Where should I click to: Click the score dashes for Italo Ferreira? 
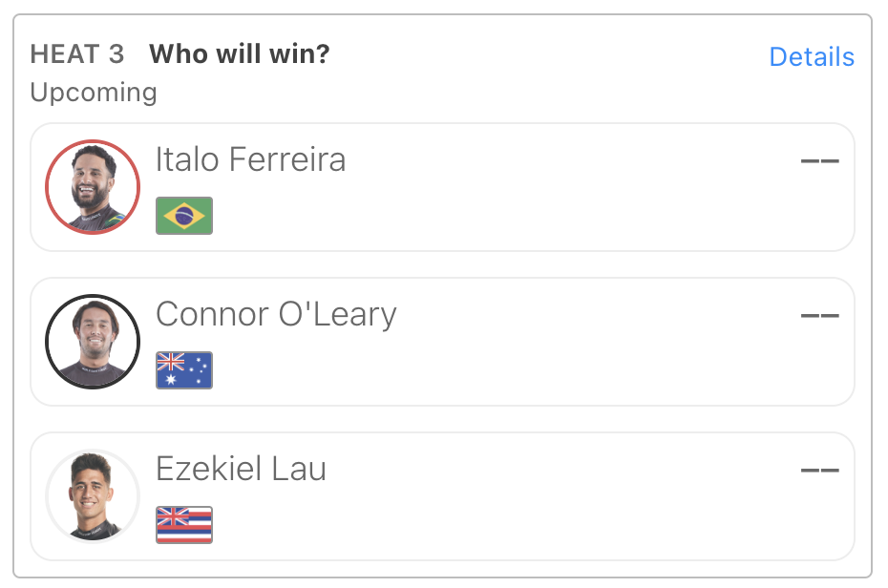[x=819, y=161]
